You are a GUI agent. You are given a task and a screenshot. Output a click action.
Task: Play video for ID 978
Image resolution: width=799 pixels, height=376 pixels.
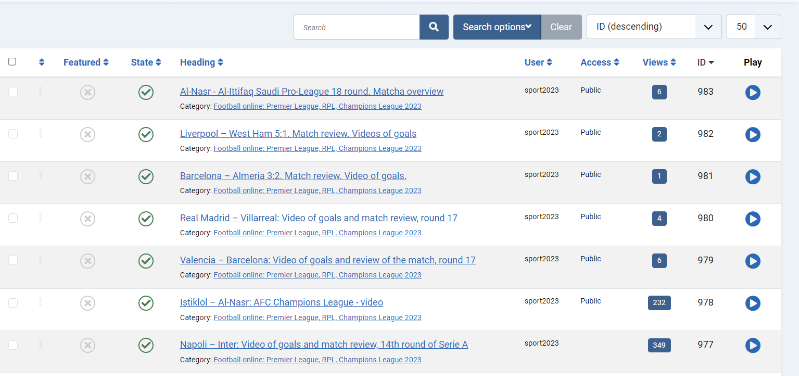(x=752, y=303)
